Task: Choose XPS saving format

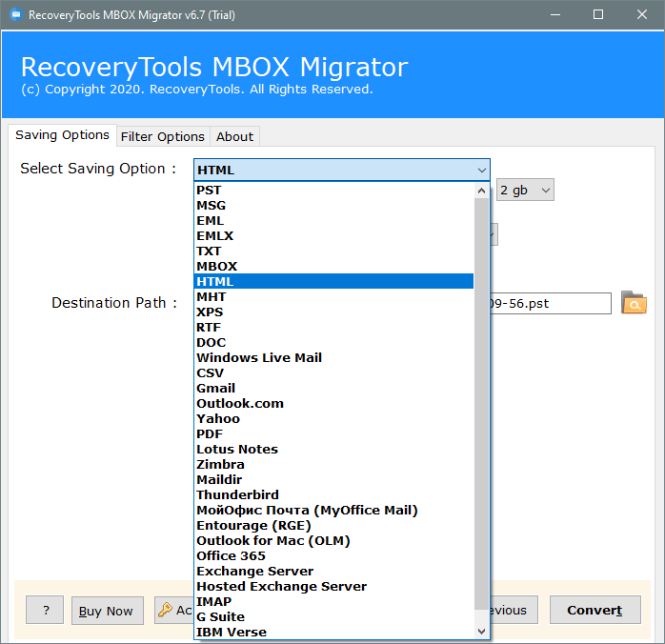Action: click(x=333, y=312)
